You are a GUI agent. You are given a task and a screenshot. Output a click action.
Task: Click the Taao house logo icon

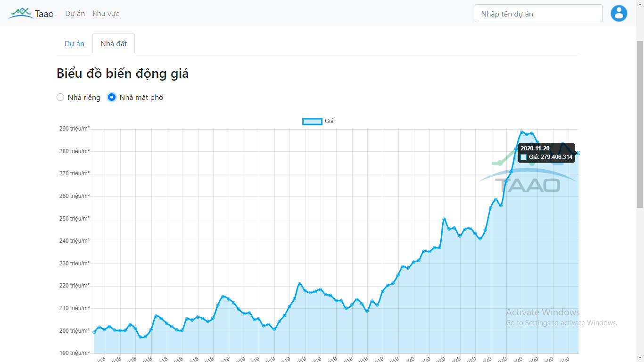pyautogui.click(x=21, y=13)
